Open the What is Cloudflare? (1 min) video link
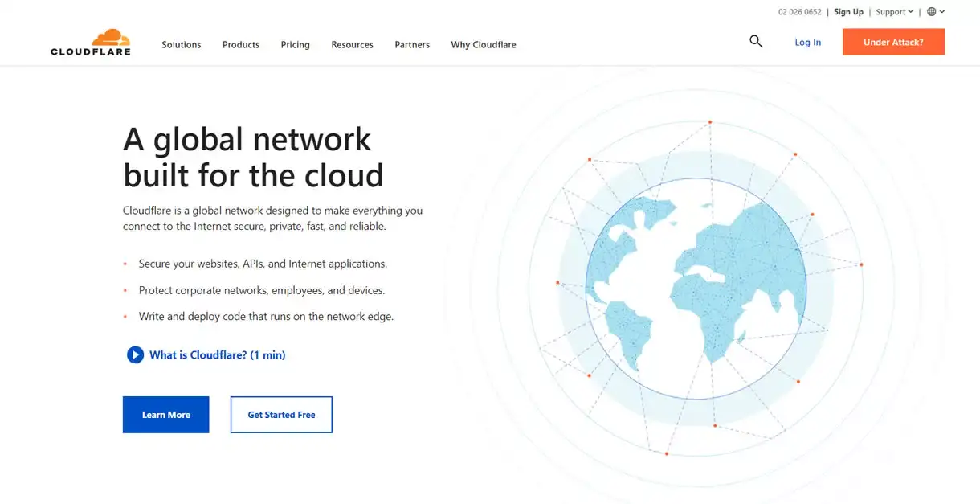This screenshot has width=980, height=504. pyautogui.click(x=217, y=354)
